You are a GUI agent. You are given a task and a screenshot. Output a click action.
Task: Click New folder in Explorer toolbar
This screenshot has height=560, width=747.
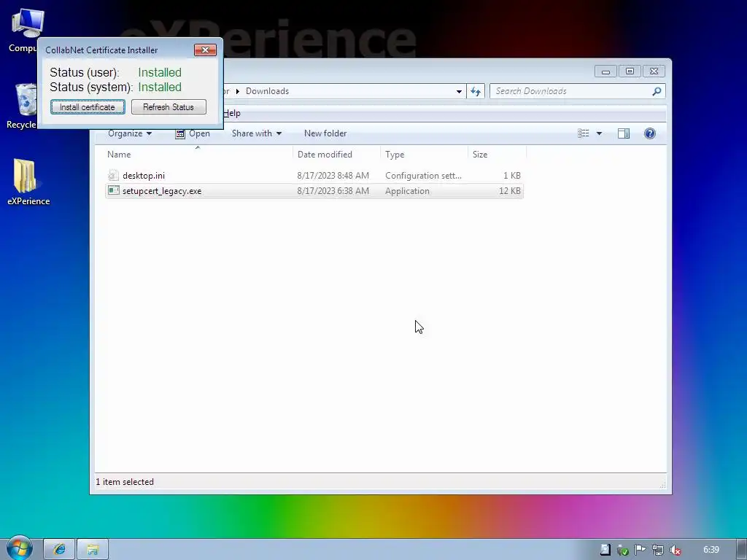[325, 133]
